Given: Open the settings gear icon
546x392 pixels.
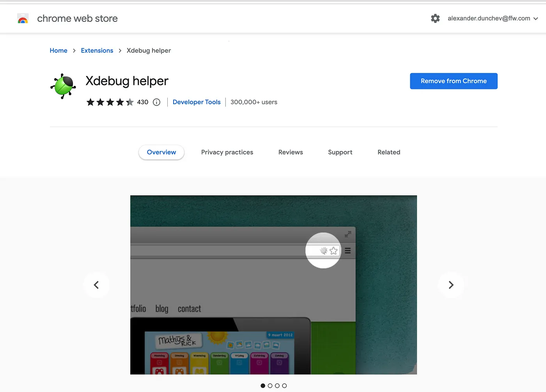Looking at the screenshot, I should click(x=435, y=18).
